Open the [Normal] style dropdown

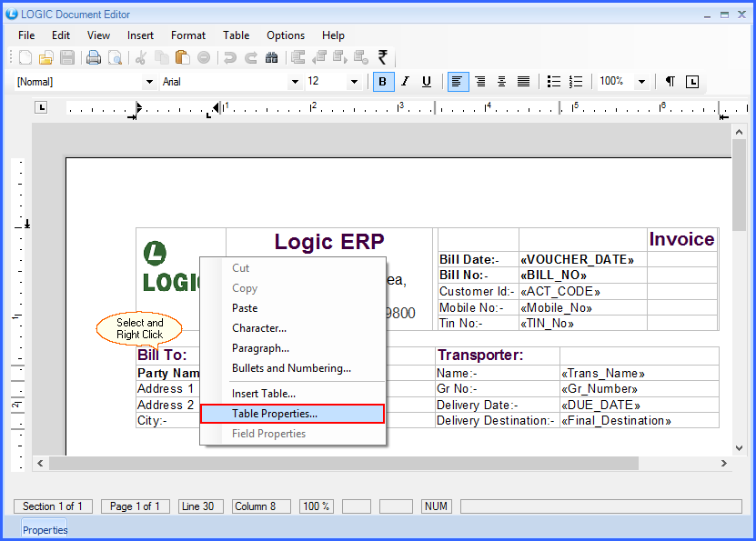pos(149,82)
